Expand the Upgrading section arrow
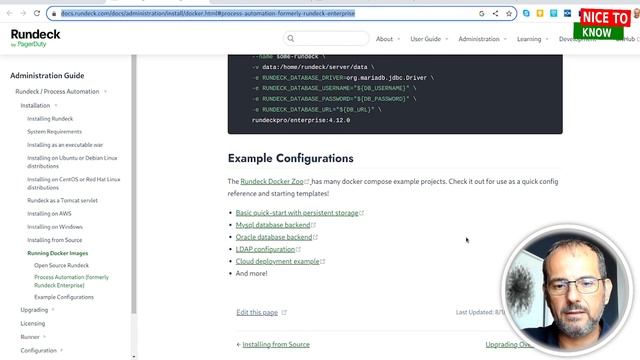The image size is (640, 360). [x=53, y=310]
